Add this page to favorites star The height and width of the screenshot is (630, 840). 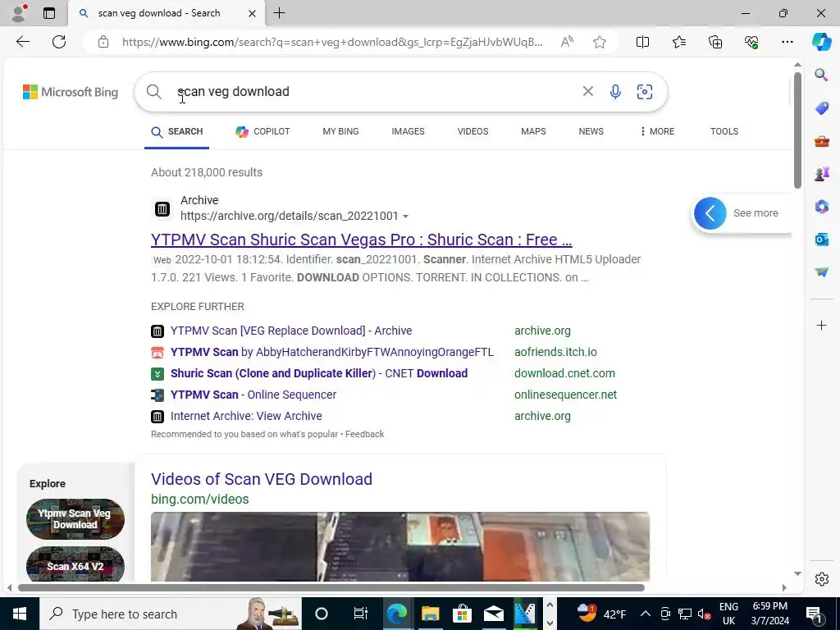(x=600, y=42)
